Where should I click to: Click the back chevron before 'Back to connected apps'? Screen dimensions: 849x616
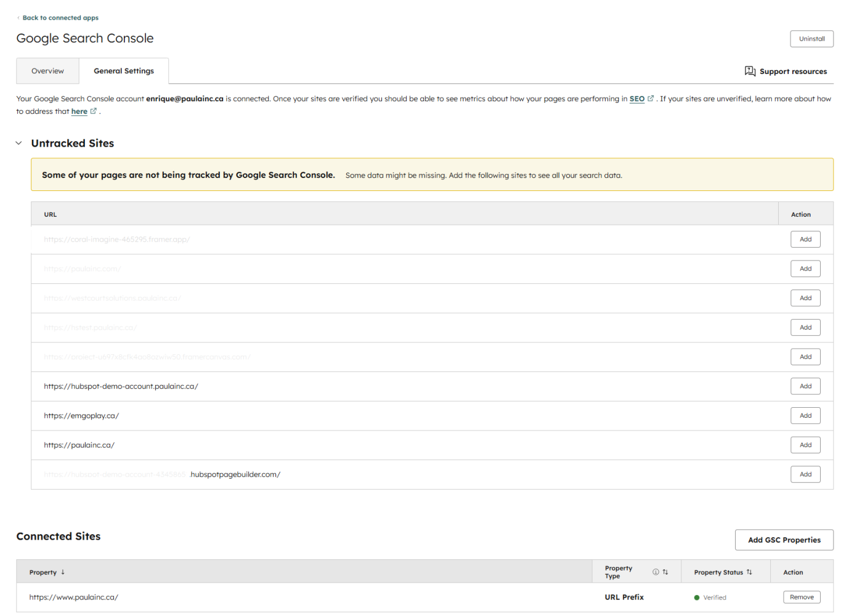18,18
